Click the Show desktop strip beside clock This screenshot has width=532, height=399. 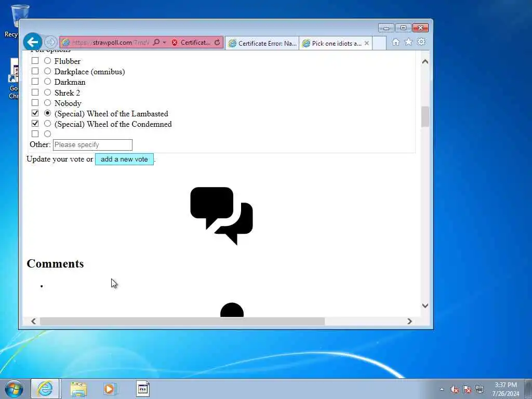pos(528,389)
